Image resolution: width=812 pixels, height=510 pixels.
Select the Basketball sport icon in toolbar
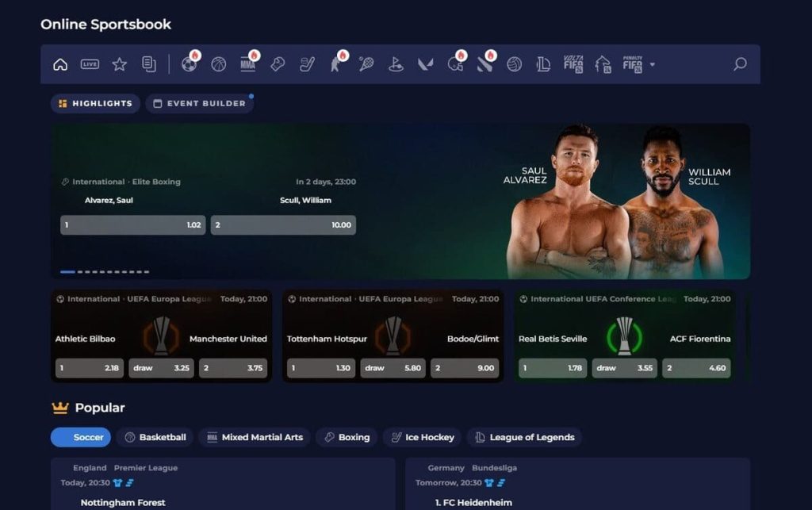(219, 64)
